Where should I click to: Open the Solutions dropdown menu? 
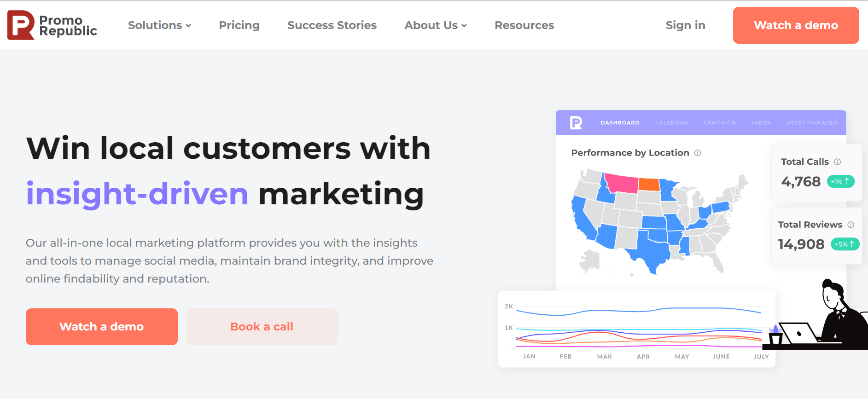[x=159, y=25]
